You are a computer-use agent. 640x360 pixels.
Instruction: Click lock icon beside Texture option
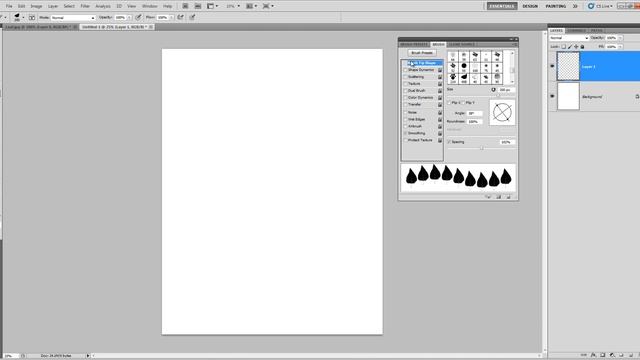point(440,84)
